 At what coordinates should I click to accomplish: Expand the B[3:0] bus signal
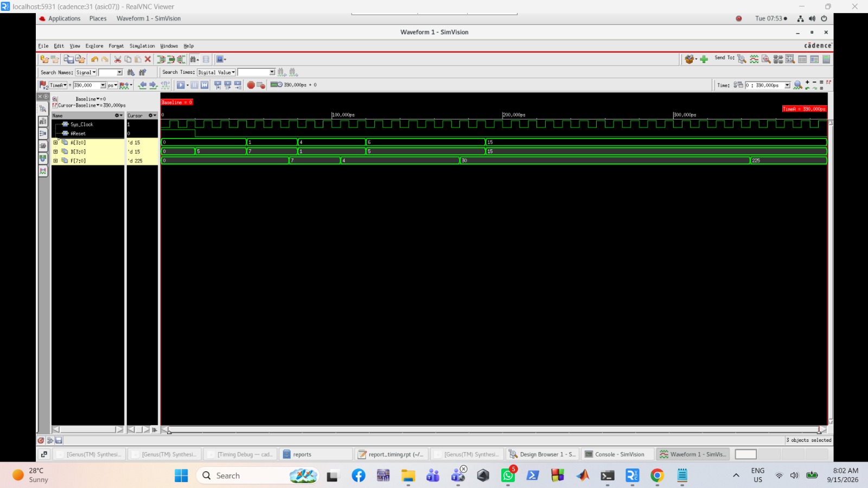[x=55, y=152]
